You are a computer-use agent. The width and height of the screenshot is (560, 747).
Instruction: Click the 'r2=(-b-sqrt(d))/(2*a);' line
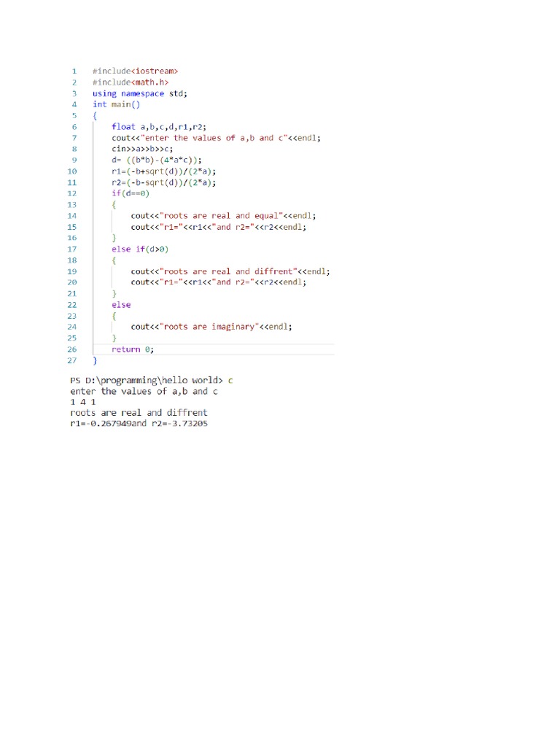tap(164, 182)
